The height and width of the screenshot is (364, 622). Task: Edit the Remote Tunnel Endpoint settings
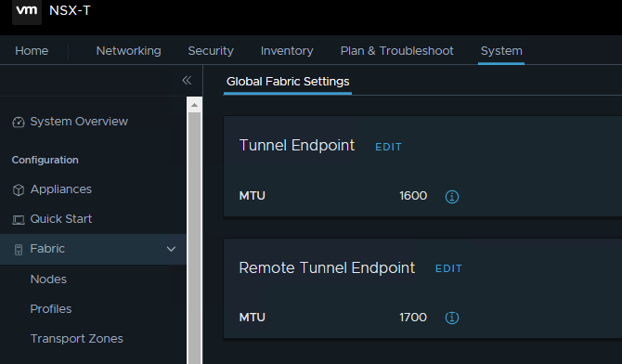[448, 268]
